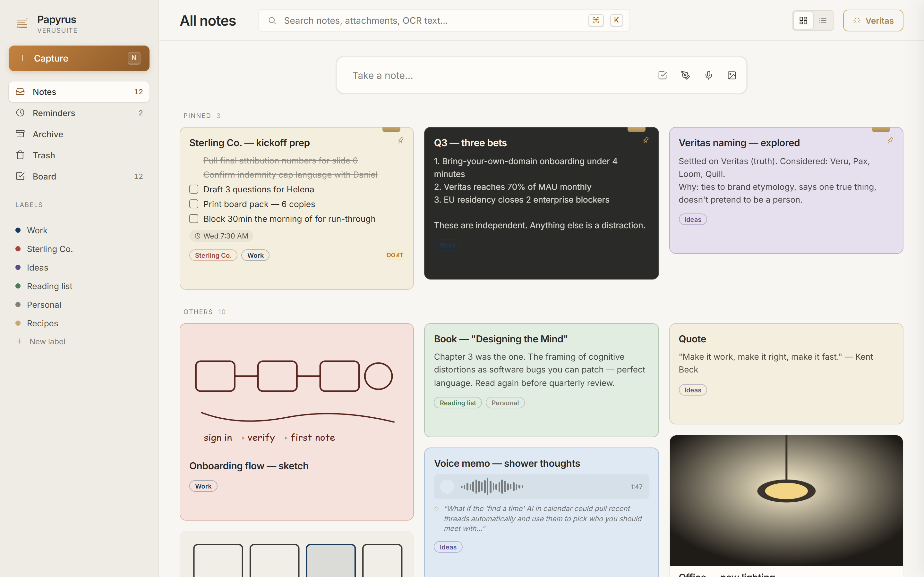Click the search notes field
924x577 pixels.
444,21
